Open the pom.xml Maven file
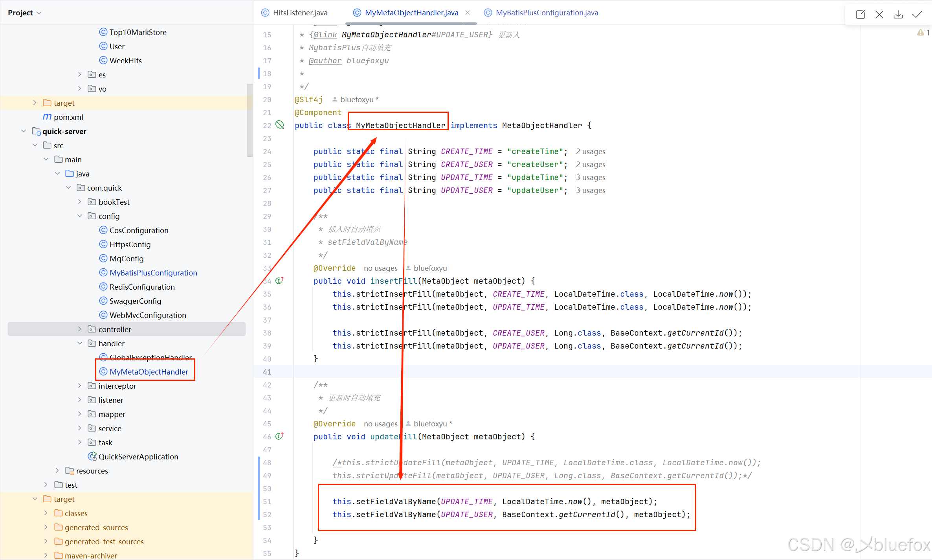Viewport: 932px width, 560px height. (68, 117)
